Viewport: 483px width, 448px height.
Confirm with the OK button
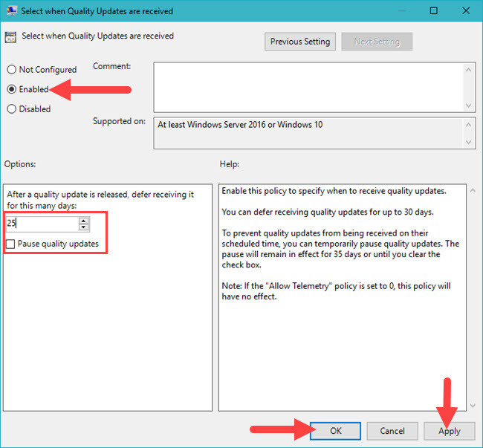click(335, 430)
